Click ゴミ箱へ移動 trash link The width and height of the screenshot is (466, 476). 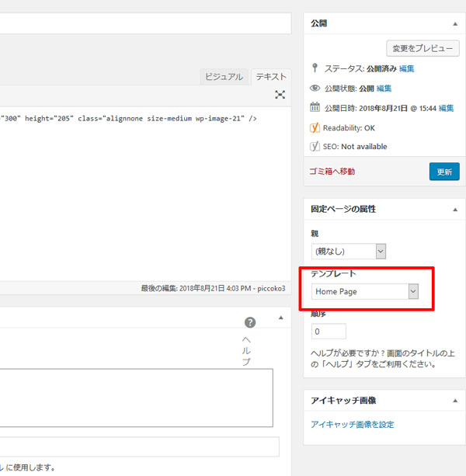click(332, 172)
